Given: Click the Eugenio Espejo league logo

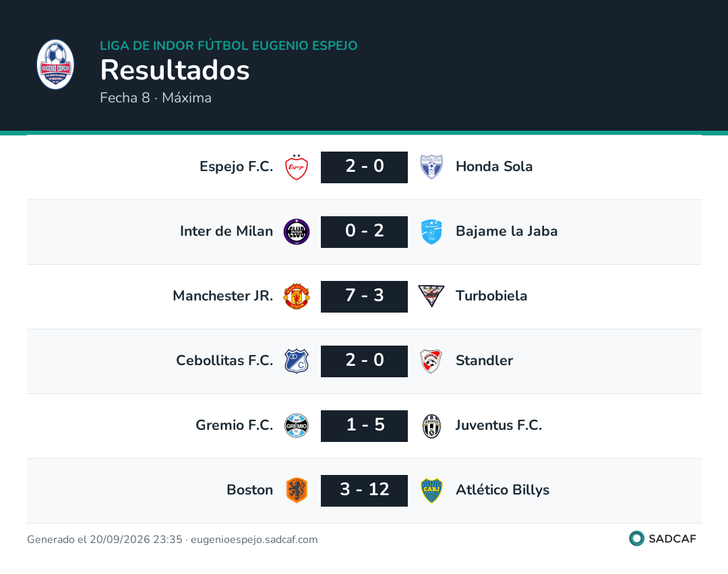Looking at the screenshot, I should [55, 65].
